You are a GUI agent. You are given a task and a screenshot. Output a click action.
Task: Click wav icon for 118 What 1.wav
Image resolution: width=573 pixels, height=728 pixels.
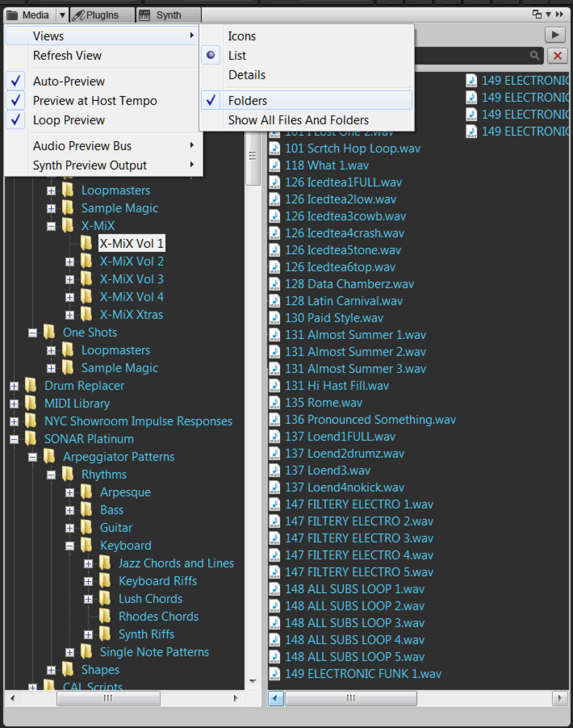pos(275,166)
